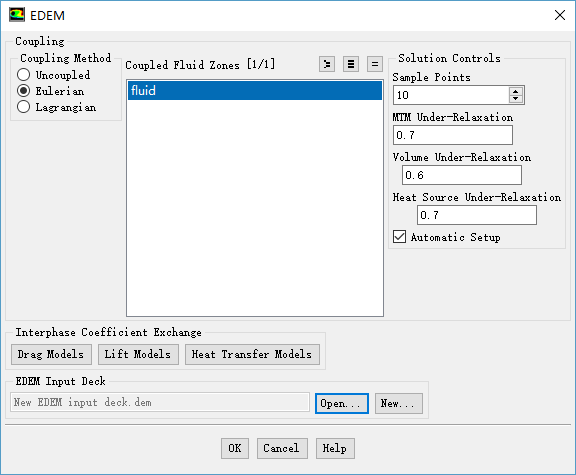Image resolution: width=576 pixels, height=475 pixels.
Task: Click the deselect-all zones icon
Action: point(375,64)
